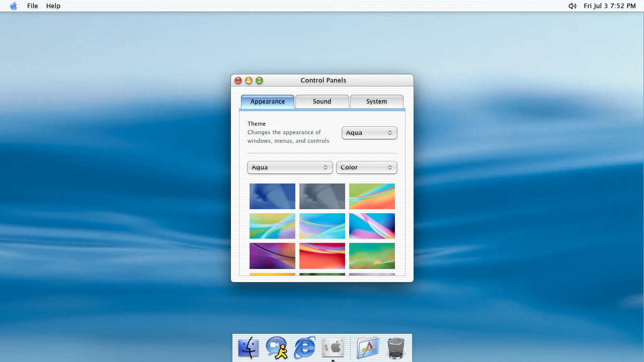This screenshot has width=644, height=362.
Task: Expand the Theme Aqua dropdown
Action: (369, 133)
